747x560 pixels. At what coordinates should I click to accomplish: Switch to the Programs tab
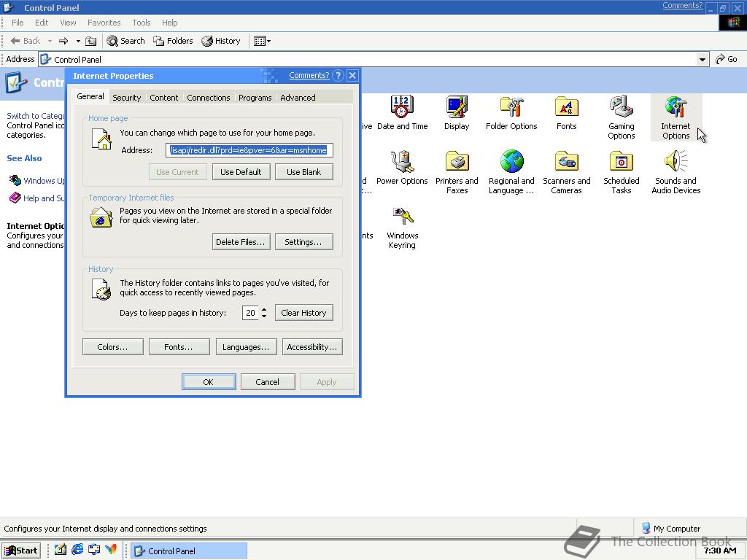tap(255, 98)
